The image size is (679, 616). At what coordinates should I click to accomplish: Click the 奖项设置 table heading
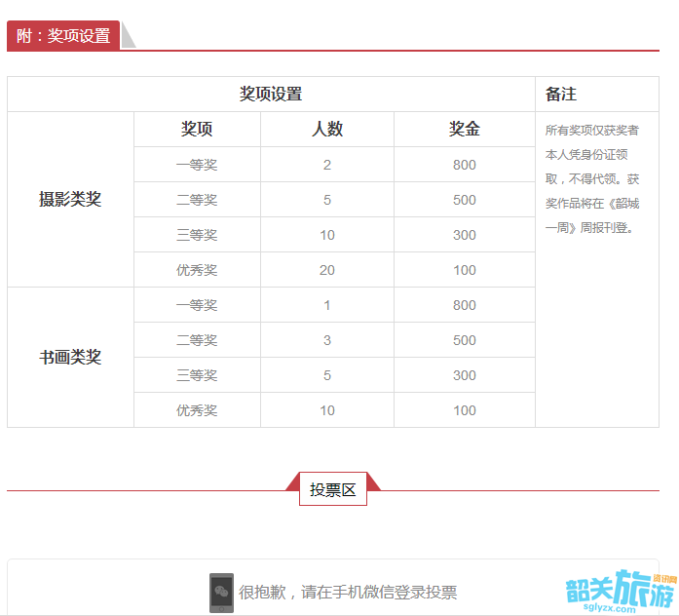[271, 94]
